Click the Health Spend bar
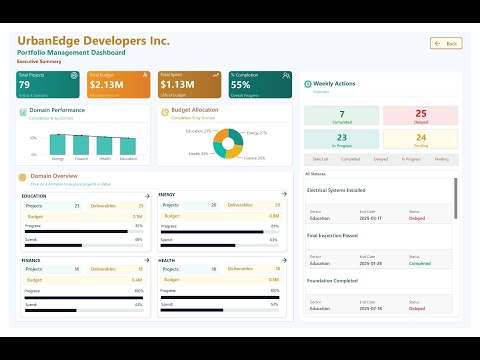This screenshot has height=360, width=480. 220,310
